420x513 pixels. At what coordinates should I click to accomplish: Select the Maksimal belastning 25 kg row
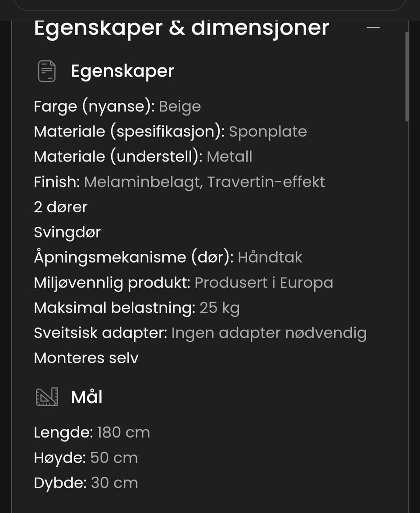137,308
